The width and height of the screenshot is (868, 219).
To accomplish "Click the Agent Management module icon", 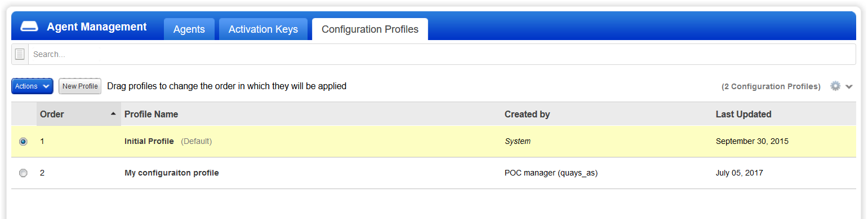I will pyautogui.click(x=29, y=27).
